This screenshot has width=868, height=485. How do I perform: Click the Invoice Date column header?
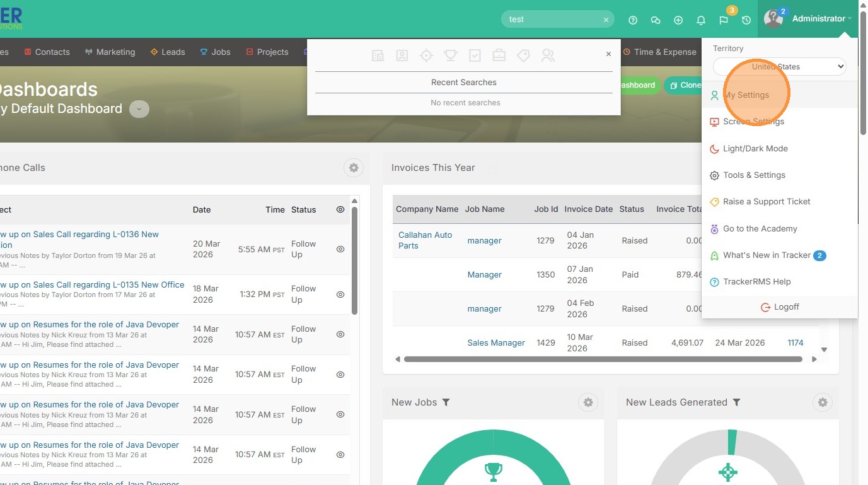pos(589,209)
